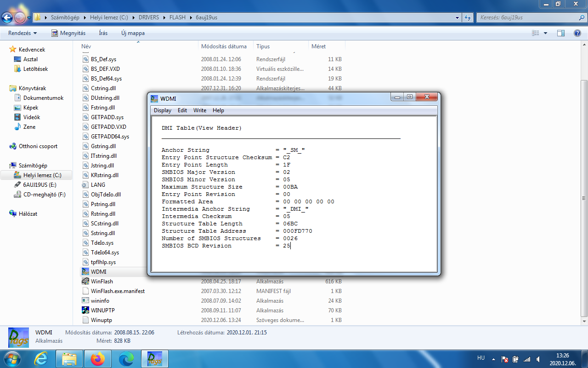This screenshot has width=588, height=368.
Task: Open the Display menu in WDMI
Action: click(162, 110)
